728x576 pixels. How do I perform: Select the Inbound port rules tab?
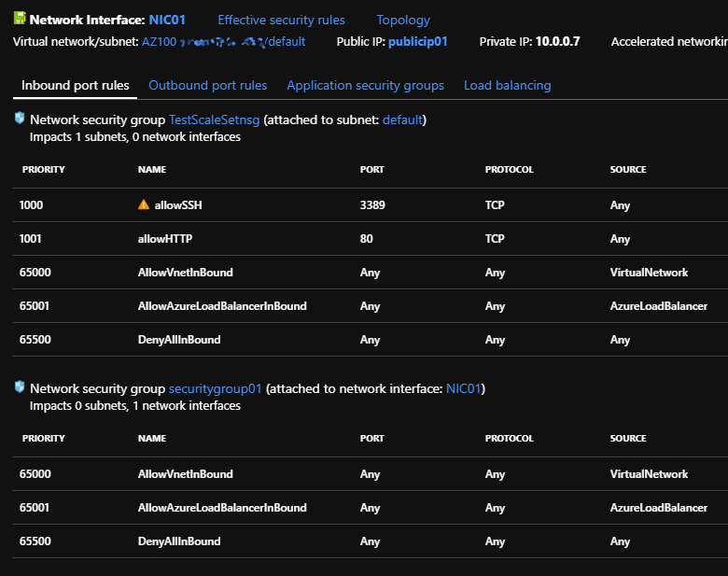click(75, 85)
